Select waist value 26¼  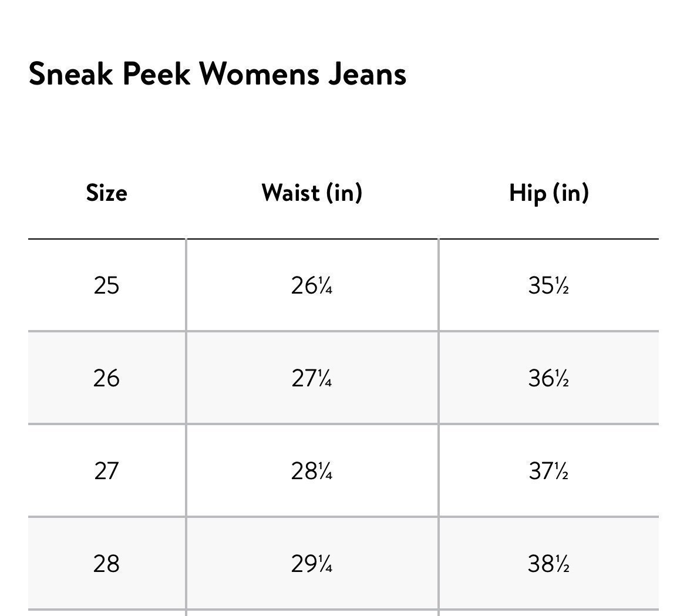point(312,285)
